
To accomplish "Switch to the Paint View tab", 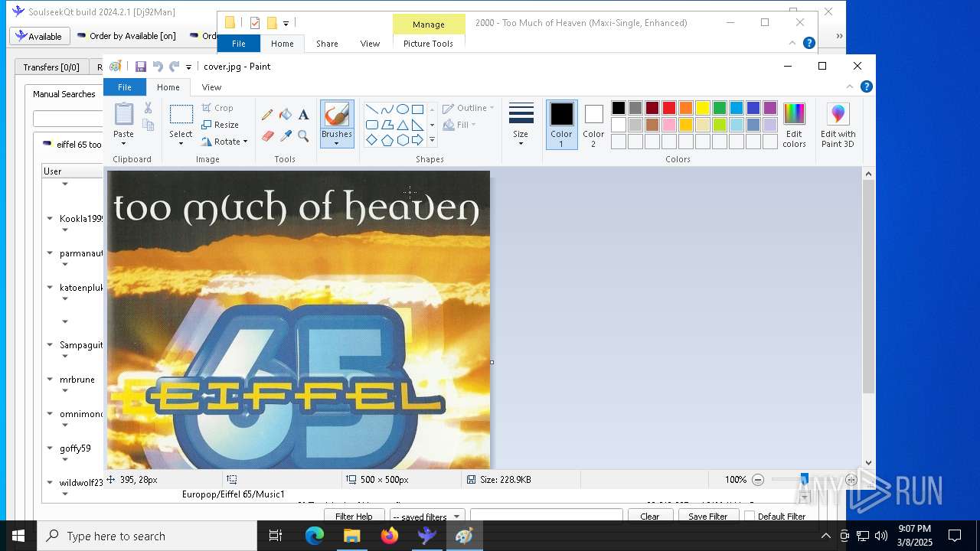I will [211, 87].
